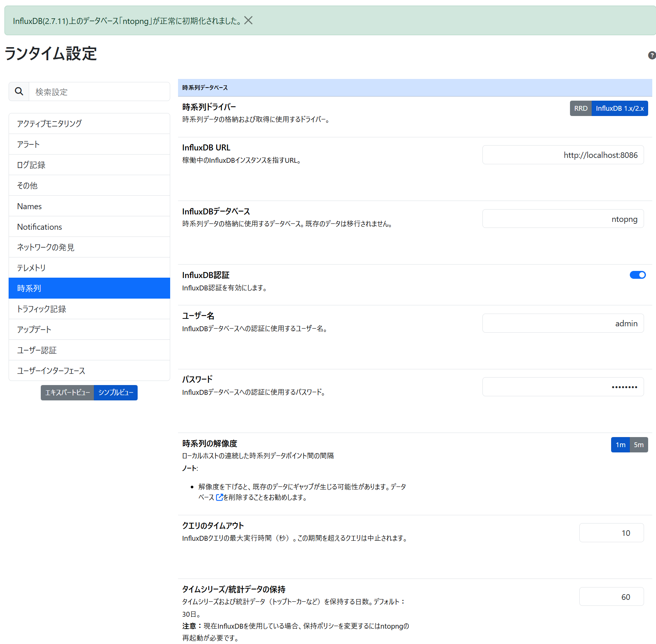Select Names settings category
The width and height of the screenshot is (656, 644).
click(x=89, y=206)
